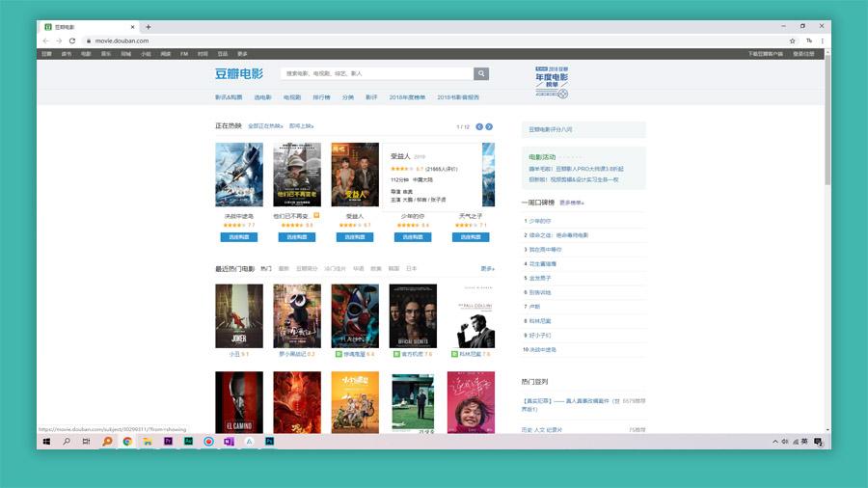Open a new browser tab with plus

[149, 27]
